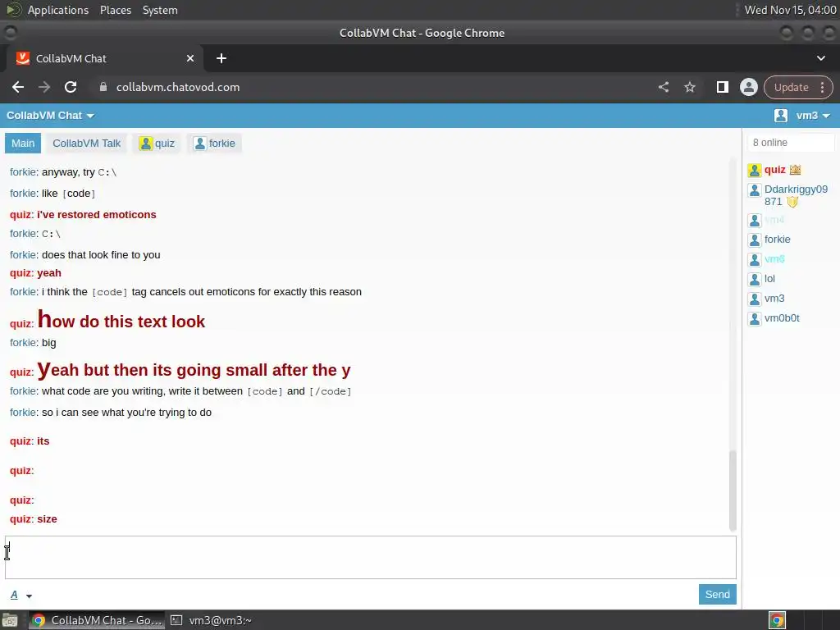Open text formatting A button
Viewport: 840px width, 630px height.
click(15, 595)
